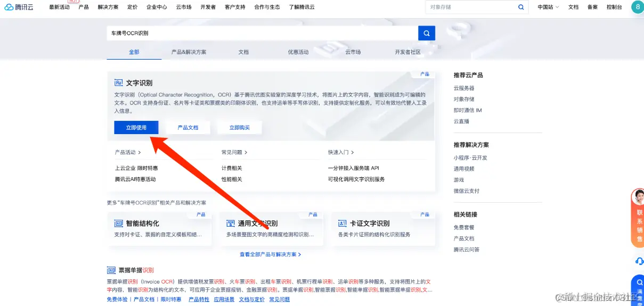
Task: Click the 智能结构化 card icon
Action: coord(118,223)
